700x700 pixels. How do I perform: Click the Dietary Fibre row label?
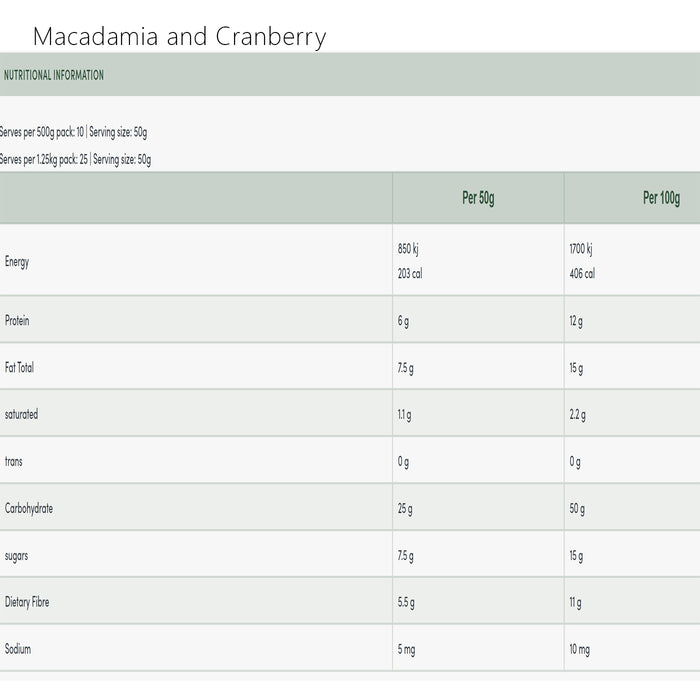point(27,602)
